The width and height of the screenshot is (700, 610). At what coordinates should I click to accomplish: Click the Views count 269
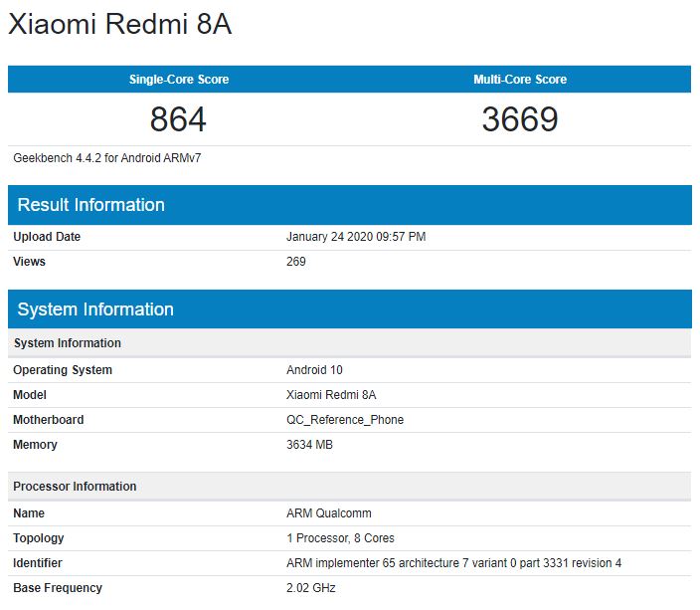pyautogui.click(x=296, y=262)
